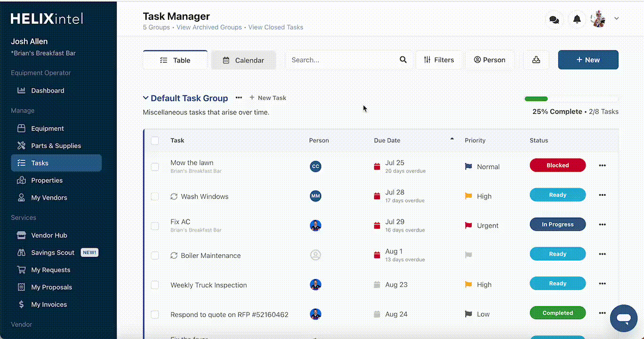
Task: Click the Urgent priority flag for Fix AC
Action: pos(468,226)
